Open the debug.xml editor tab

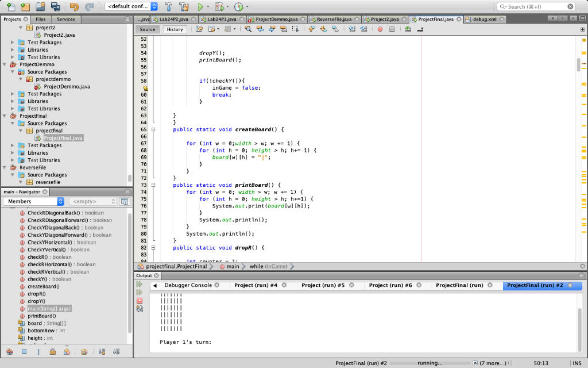[485, 19]
